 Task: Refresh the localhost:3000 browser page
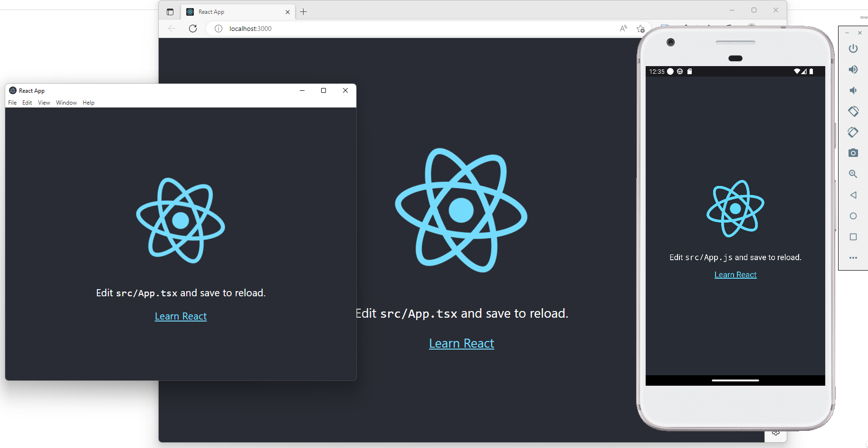point(193,29)
